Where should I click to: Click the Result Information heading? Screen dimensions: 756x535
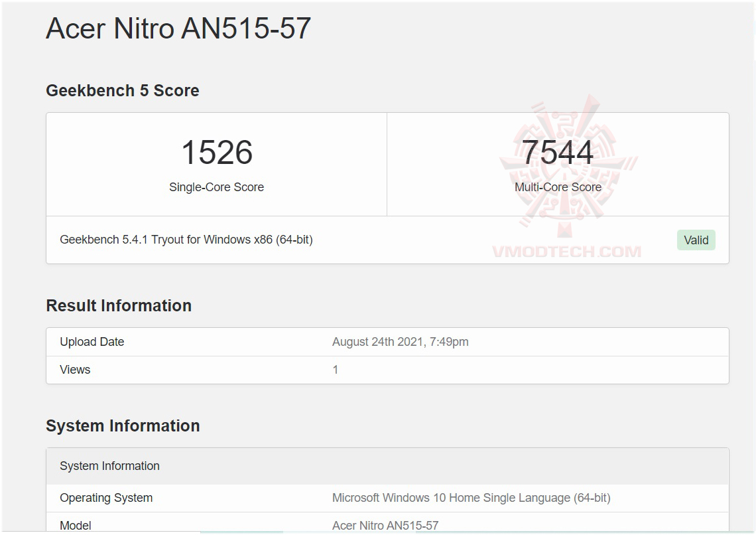coord(119,306)
